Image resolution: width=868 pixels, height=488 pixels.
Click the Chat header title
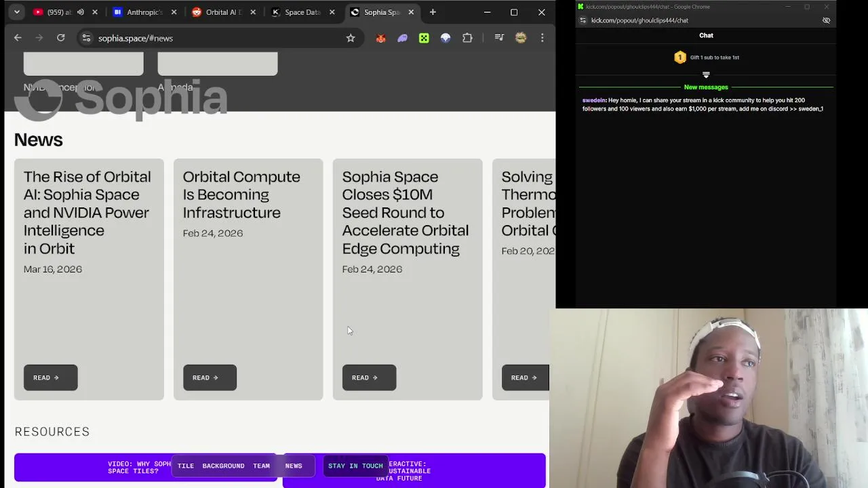coord(706,35)
